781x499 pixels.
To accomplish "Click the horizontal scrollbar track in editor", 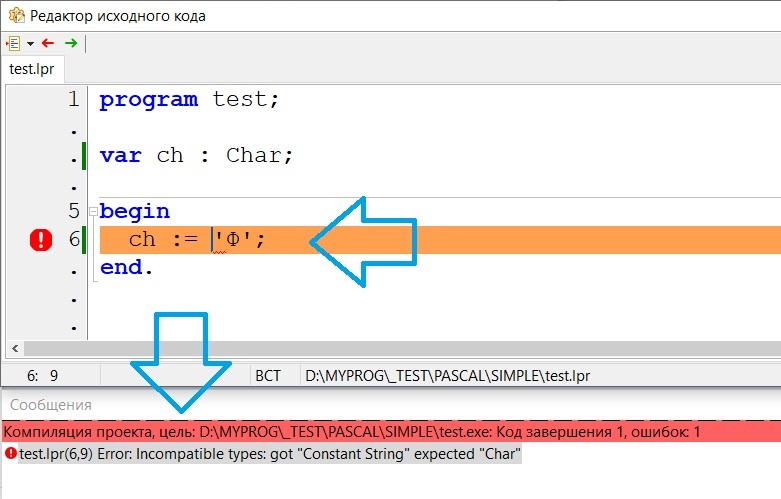I will [402, 349].
